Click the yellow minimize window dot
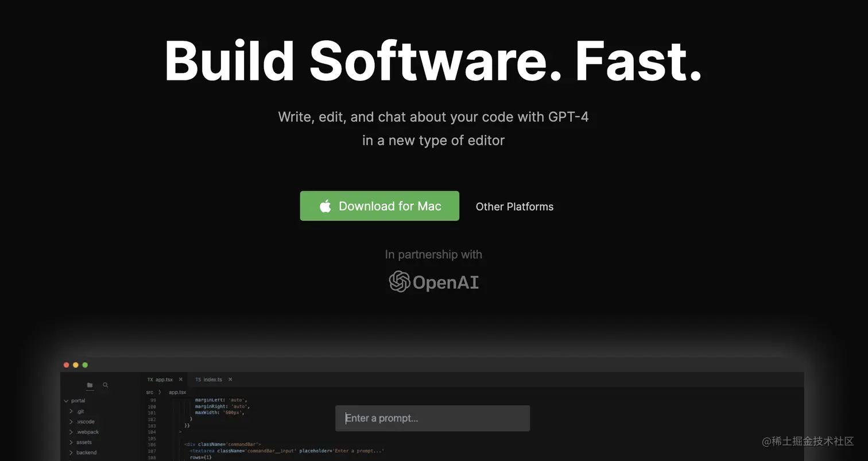The image size is (868, 461). (75, 365)
